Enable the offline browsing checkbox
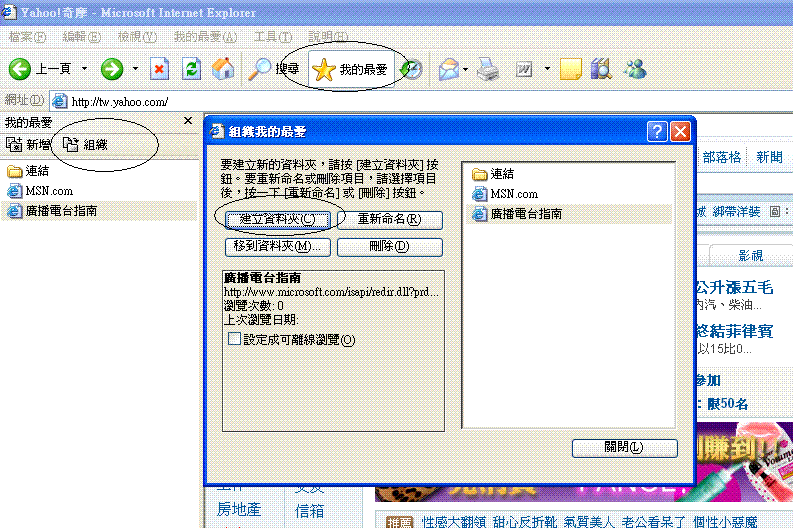Viewport: 793px width, 528px height. pos(234,340)
